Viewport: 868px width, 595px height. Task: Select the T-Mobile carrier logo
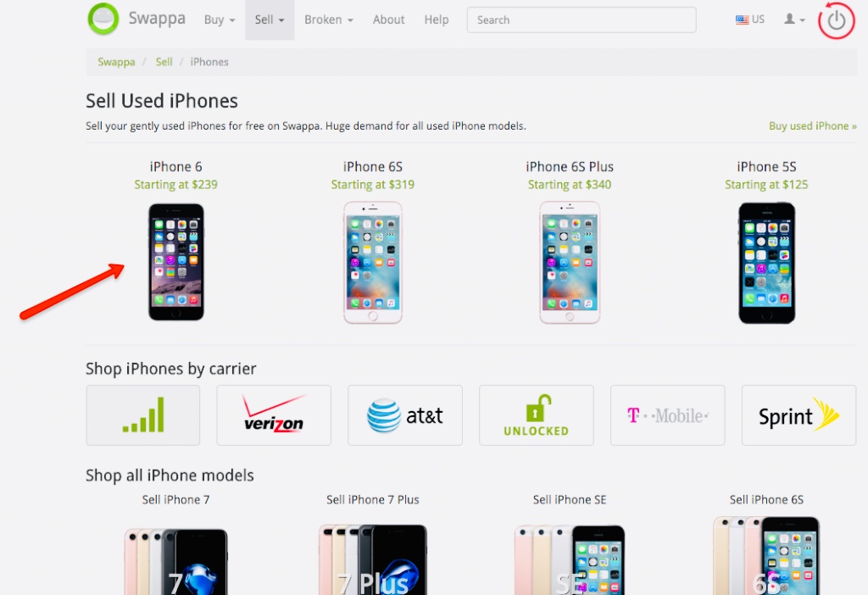pyautogui.click(x=668, y=415)
